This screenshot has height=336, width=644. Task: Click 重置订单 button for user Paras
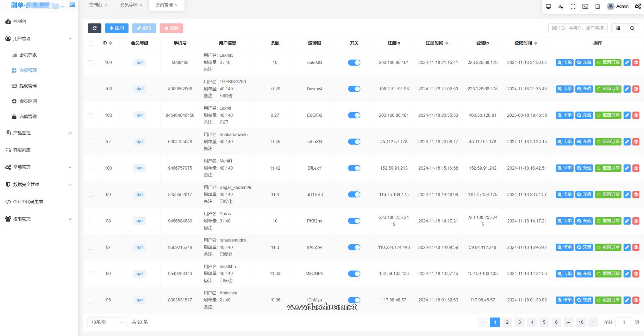[x=608, y=221]
